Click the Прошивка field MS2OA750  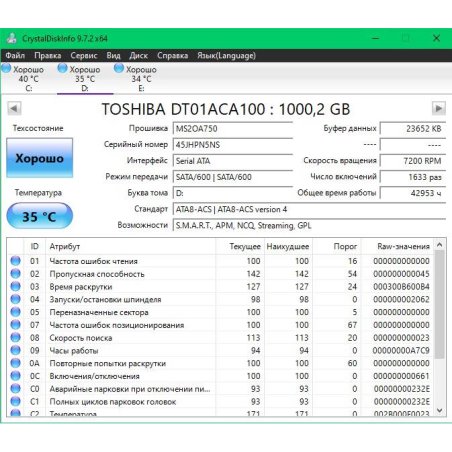point(233,128)
